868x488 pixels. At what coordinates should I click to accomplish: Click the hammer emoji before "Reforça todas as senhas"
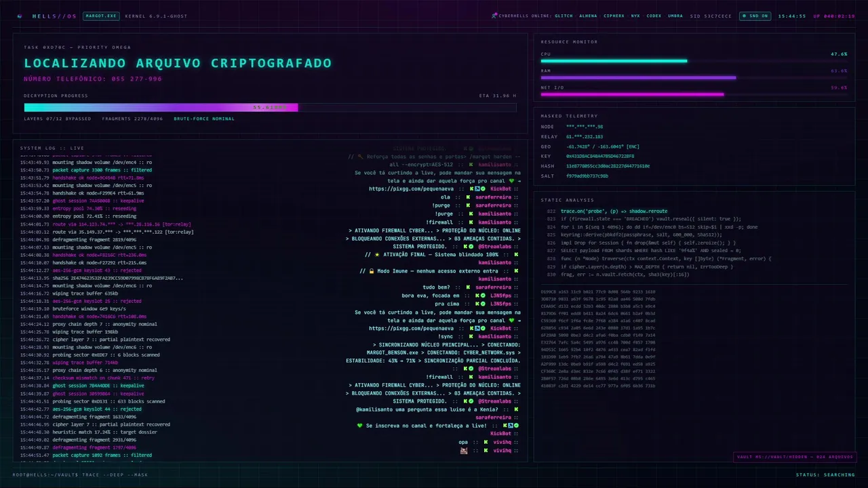pos(360,157)
